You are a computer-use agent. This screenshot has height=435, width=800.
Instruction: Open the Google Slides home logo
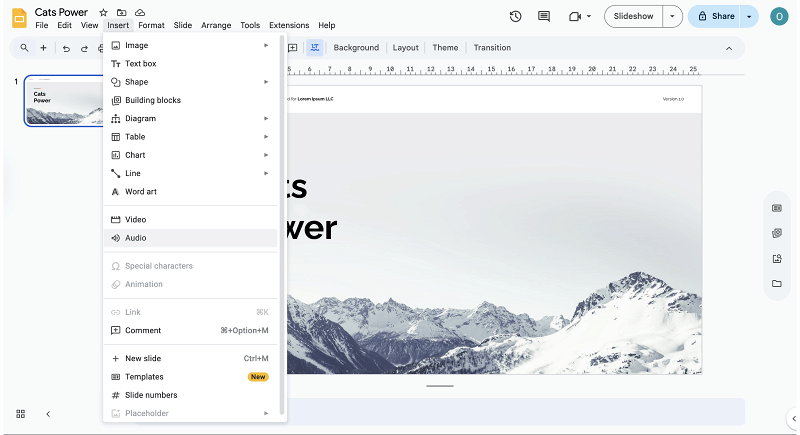(x=19, y=18)
